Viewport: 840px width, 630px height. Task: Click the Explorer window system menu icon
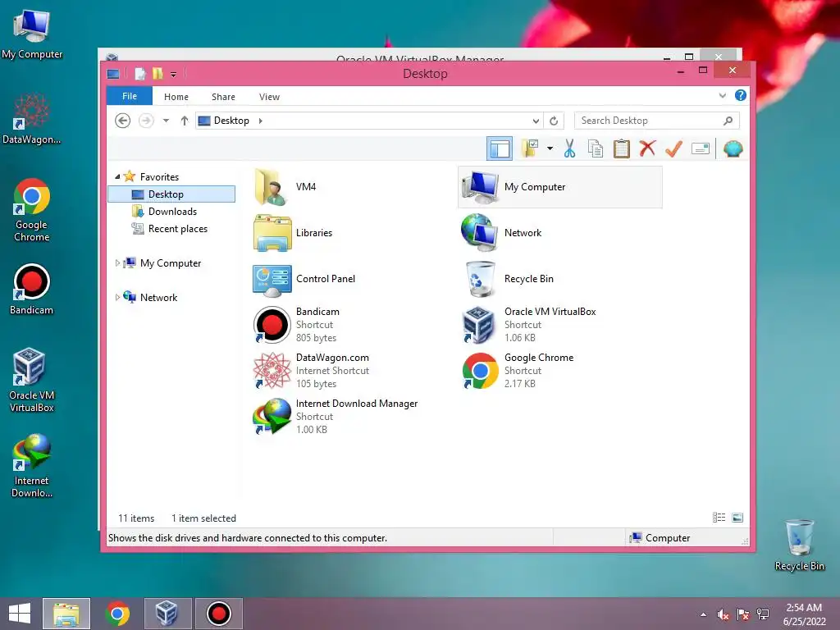coord(113,73)
